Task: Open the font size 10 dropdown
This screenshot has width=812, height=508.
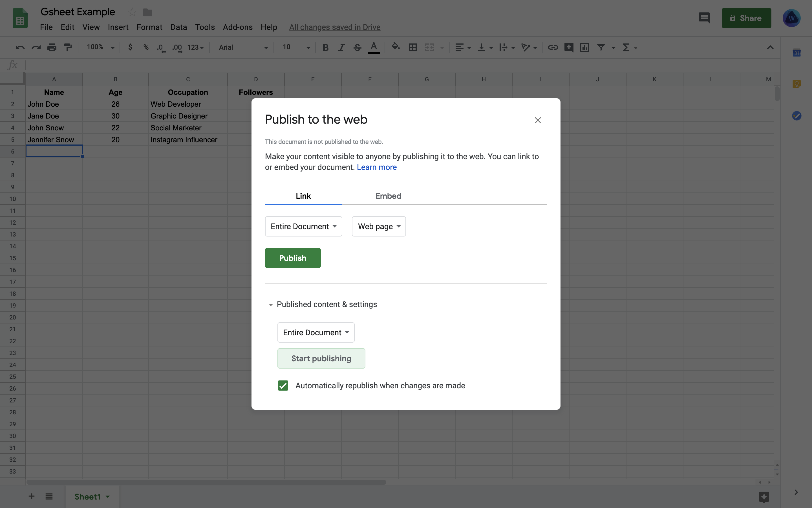Action: [x=296, y=47]
